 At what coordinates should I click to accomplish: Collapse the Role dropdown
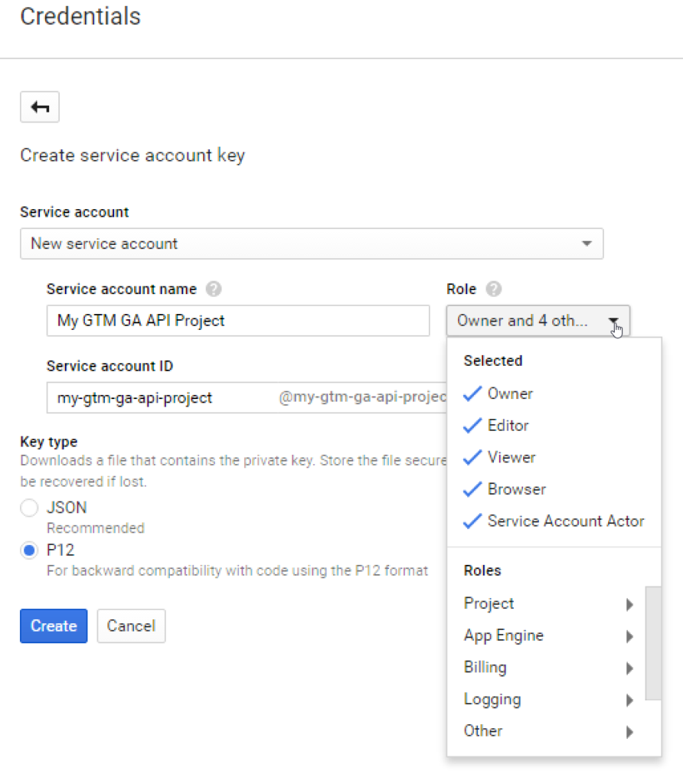tap(538, 321)
